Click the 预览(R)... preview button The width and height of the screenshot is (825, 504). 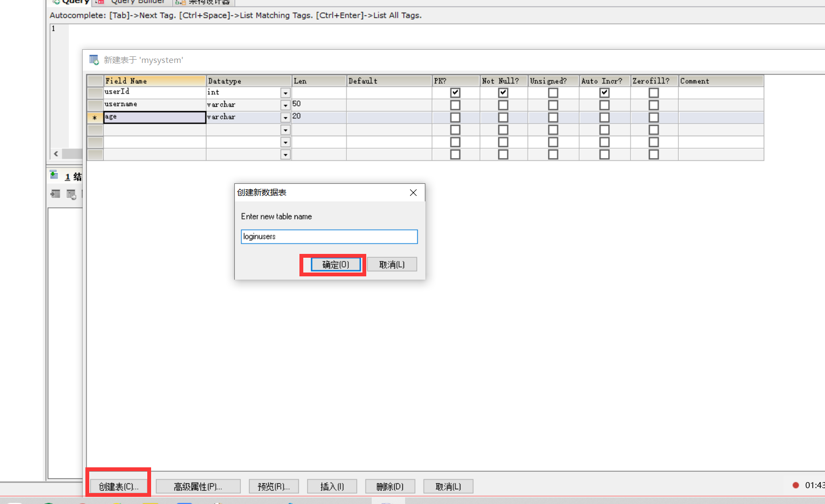pyautogui.click(x=274, y=486)
